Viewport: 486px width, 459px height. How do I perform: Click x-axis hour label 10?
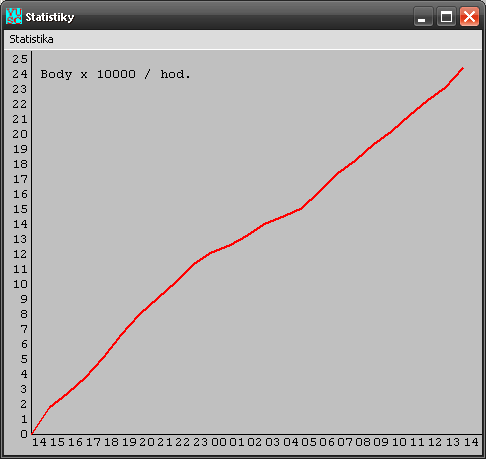click(x=399, y=442)
